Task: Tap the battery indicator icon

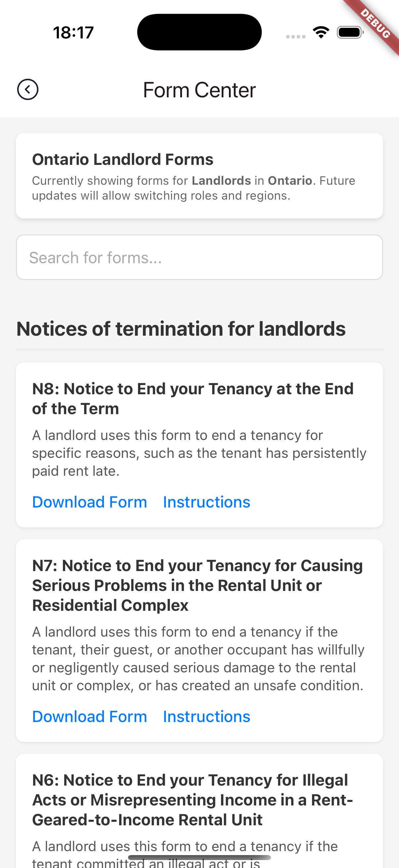Action: 350,32
